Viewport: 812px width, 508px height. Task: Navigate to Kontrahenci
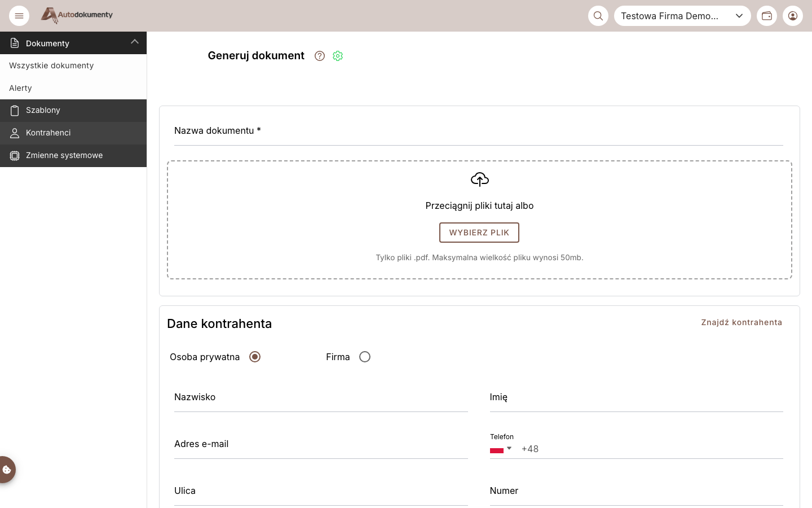click(x=73, y=133)
